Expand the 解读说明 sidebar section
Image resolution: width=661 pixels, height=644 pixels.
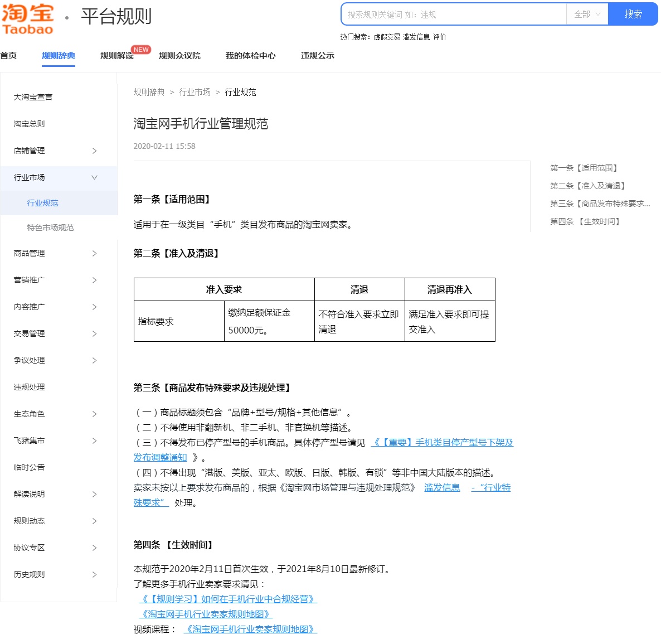pyautogui.click(x=59, y=494)
